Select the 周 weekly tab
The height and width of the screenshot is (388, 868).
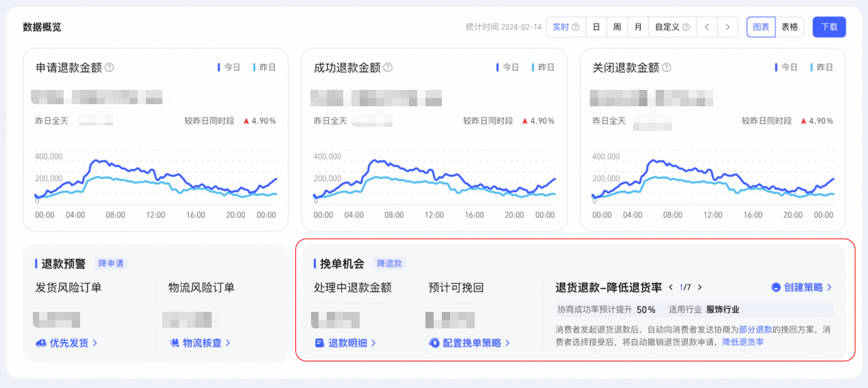pos(617,27)
